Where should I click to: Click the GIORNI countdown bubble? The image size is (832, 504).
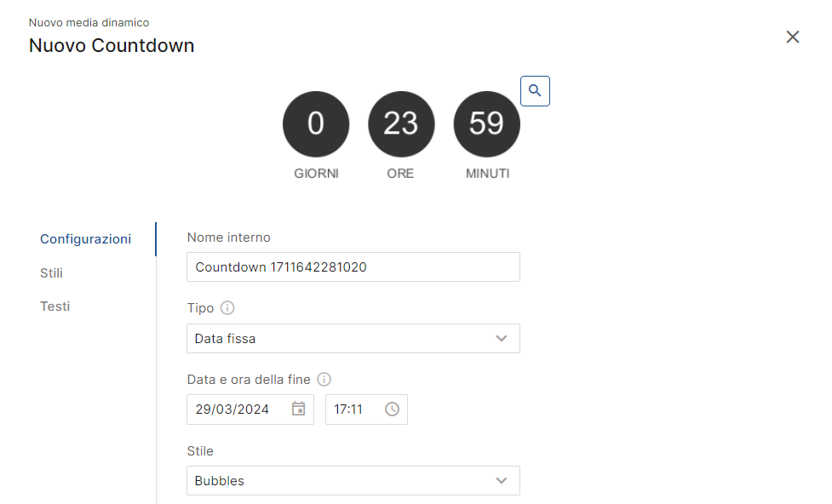[x=316, y=124]
